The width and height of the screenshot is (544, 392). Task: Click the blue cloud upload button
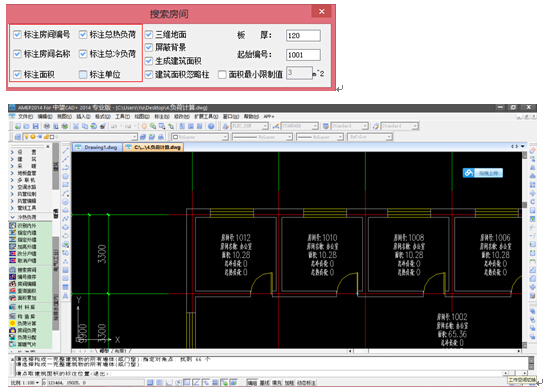tap(483, 173)
